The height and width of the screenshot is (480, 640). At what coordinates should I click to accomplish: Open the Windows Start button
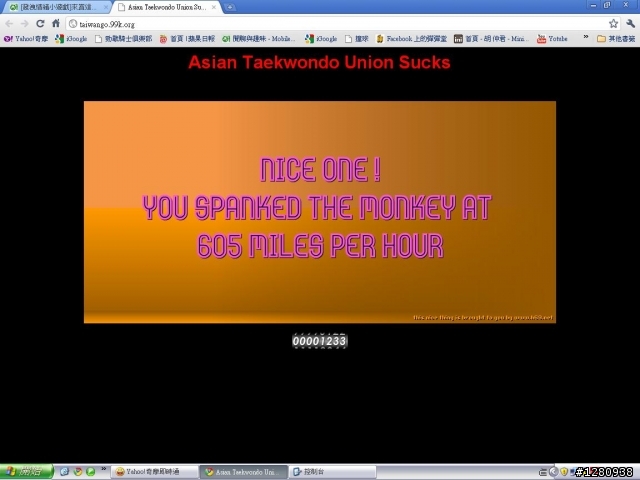click(27, 472)
